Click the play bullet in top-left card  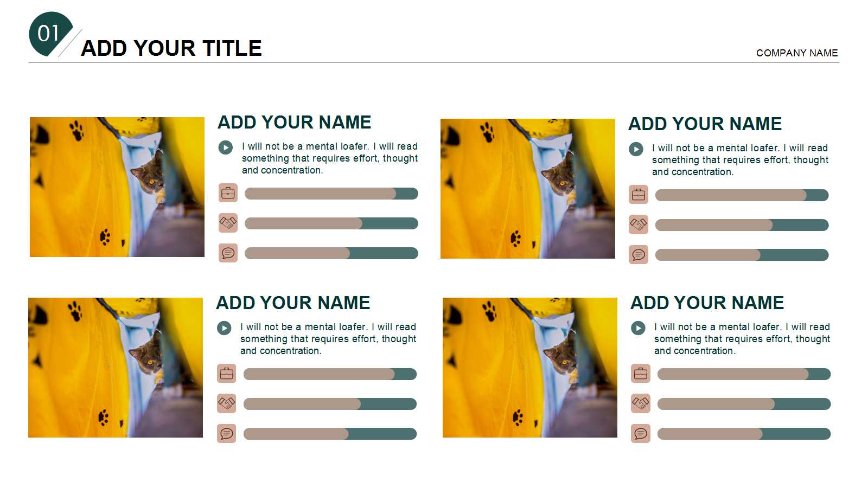coord(226,147)
